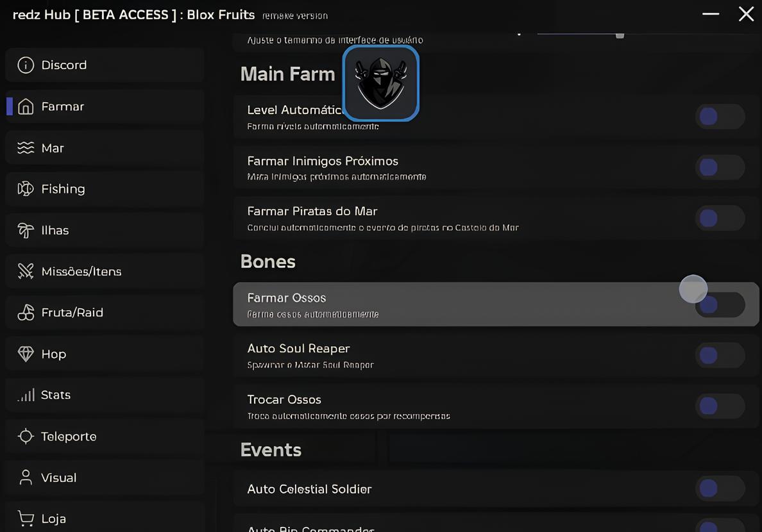Click the Fruta/Raid cherry icon
Screen dimensions: 762x532
(x=26, y=312)
